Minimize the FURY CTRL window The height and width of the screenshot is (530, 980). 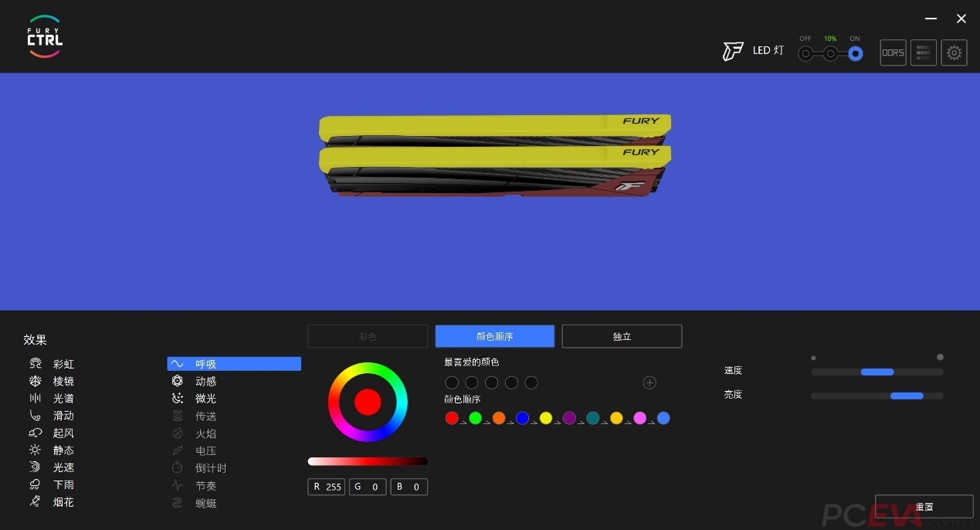(x=931, y=19)
